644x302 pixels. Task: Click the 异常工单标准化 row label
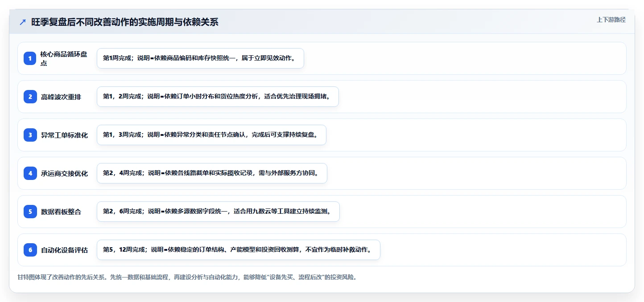coord(64,135)
